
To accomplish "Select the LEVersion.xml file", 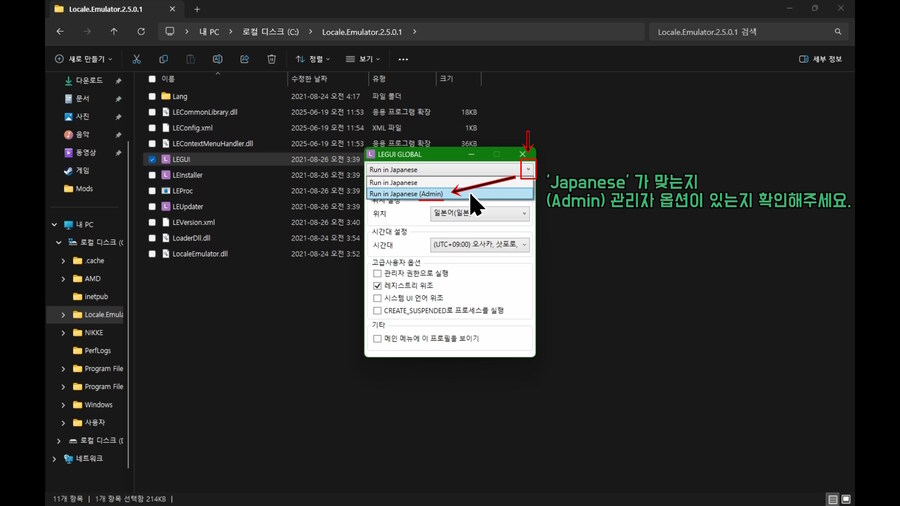I will [x=193, y=222].
